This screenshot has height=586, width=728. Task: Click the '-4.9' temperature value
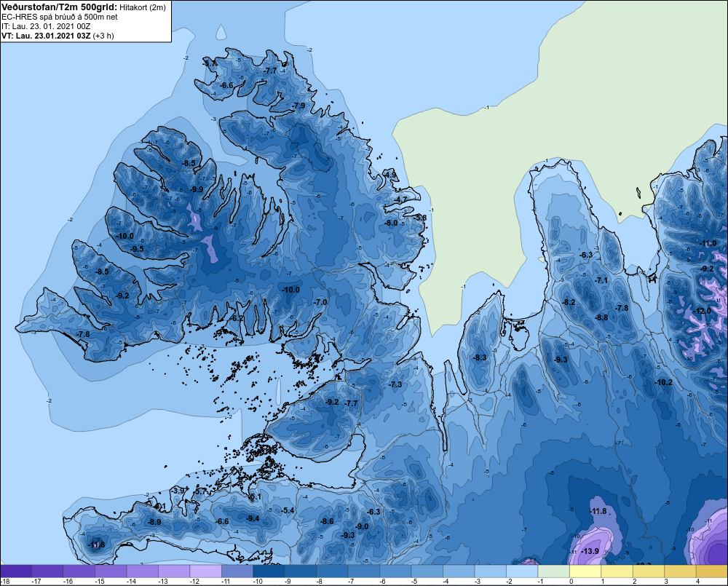pos(390,175)
